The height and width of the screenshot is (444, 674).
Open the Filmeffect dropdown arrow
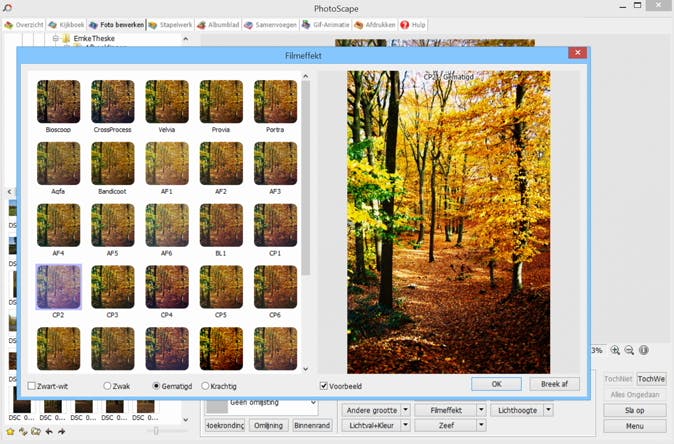tap(481, 410)
